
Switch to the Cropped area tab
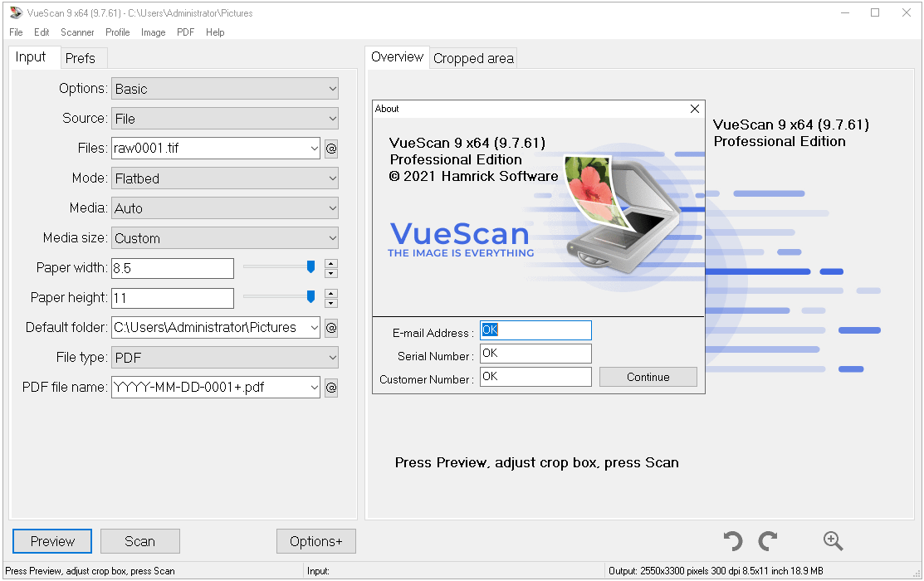(x=473, y=58)
